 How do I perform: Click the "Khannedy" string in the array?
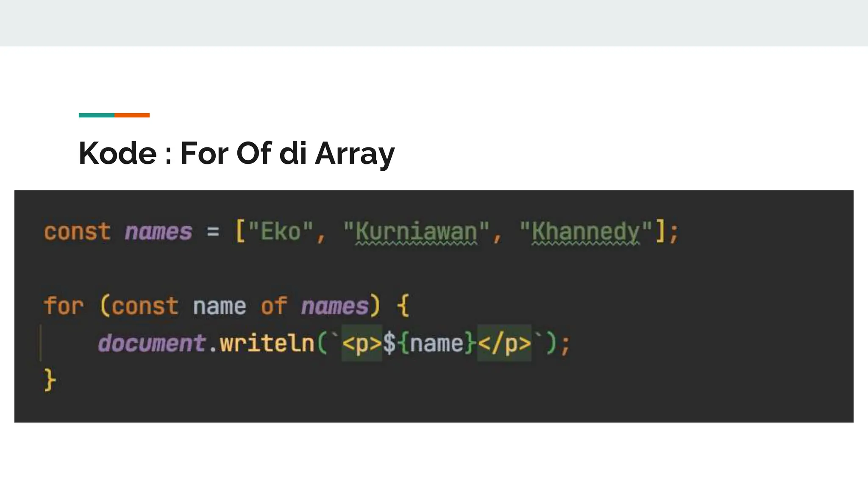coord(586,232)
